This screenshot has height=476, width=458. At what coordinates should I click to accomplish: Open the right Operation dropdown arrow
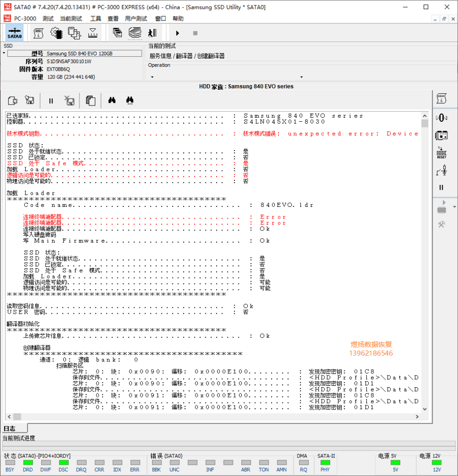(x=302, y=77)
